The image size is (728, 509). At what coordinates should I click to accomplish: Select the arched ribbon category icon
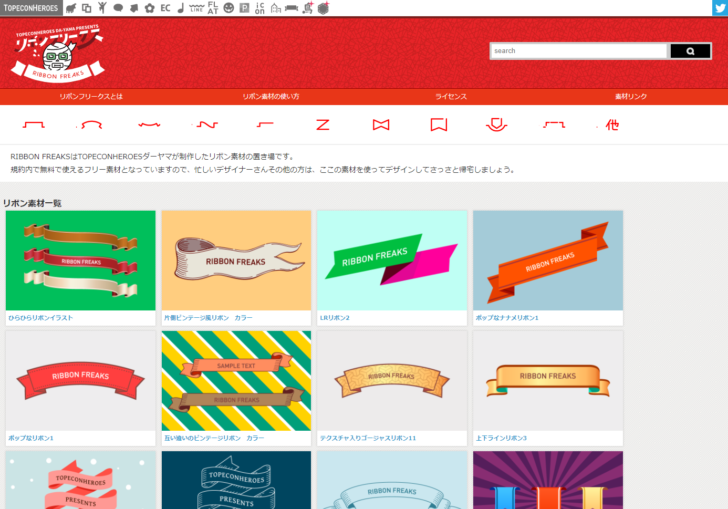(91, 124)
